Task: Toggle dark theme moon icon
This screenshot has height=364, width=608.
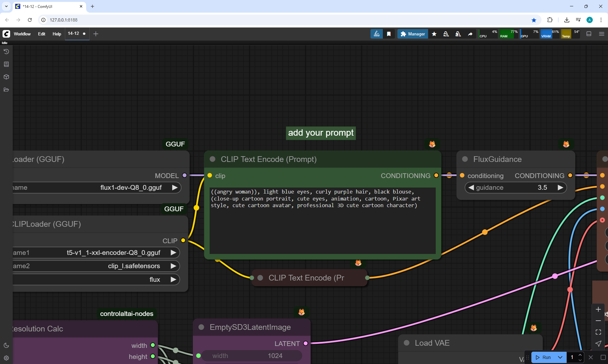Action: click(6, 345)
